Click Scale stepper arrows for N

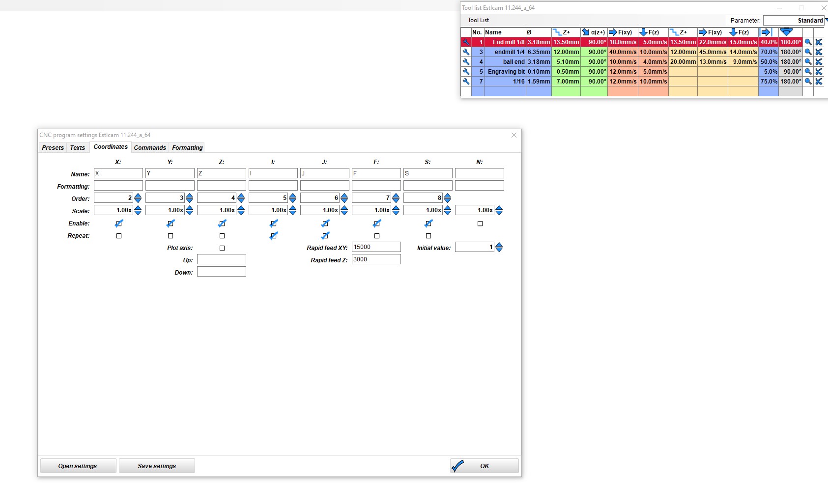point(499,210)
